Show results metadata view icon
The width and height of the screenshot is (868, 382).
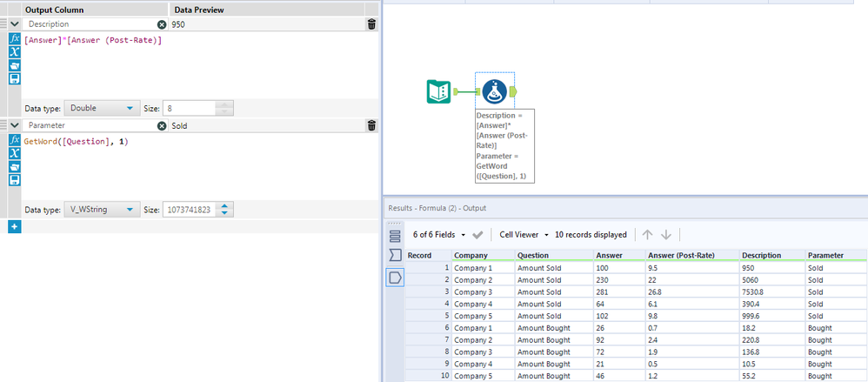click(395, 236)
